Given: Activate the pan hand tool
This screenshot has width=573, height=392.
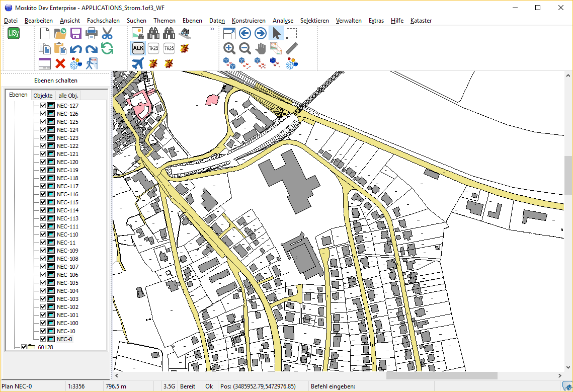Looking at the screenshot, I should coord(261,48).
